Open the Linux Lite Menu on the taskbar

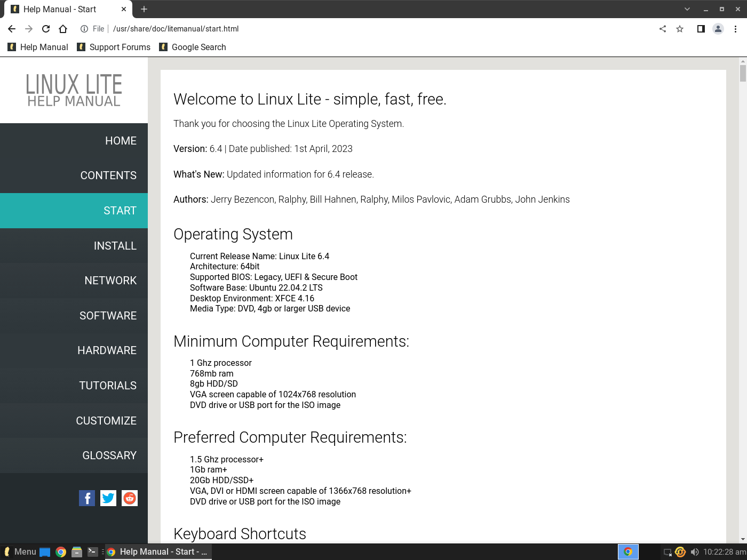pos(20,551)
